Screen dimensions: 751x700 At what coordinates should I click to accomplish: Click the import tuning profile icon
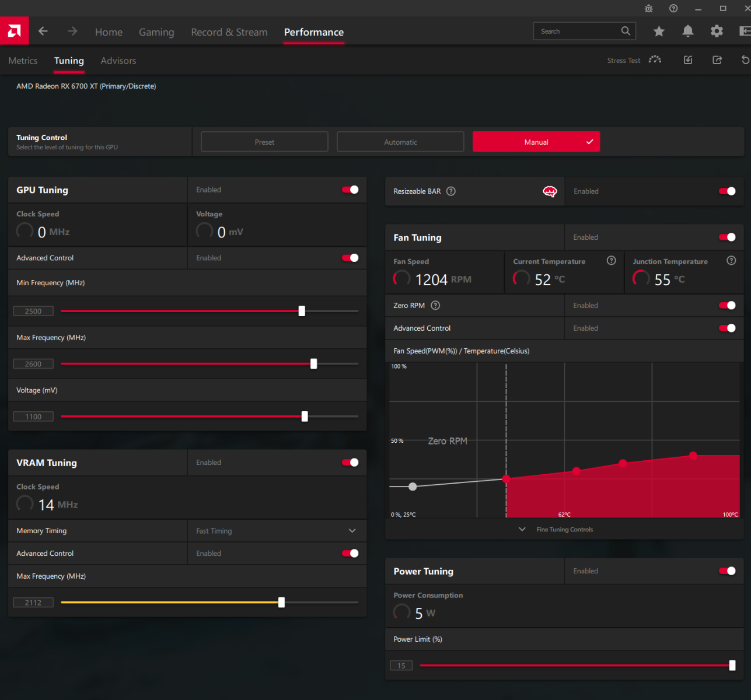tap(688, 60)
